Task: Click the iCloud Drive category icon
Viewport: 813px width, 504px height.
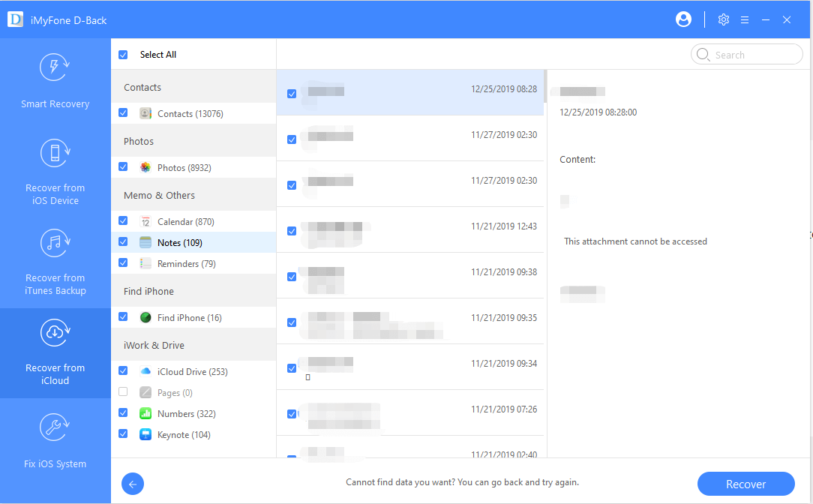Action: [145, 372]
